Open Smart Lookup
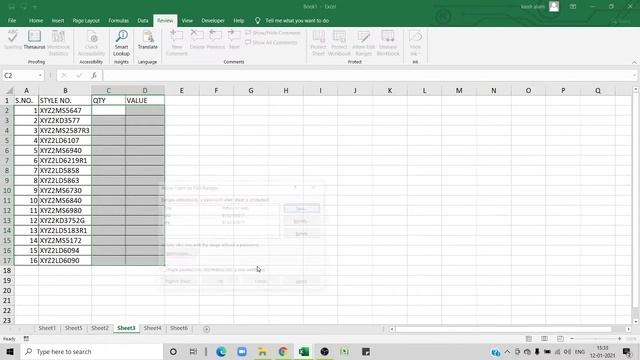 tap(121, 42)
